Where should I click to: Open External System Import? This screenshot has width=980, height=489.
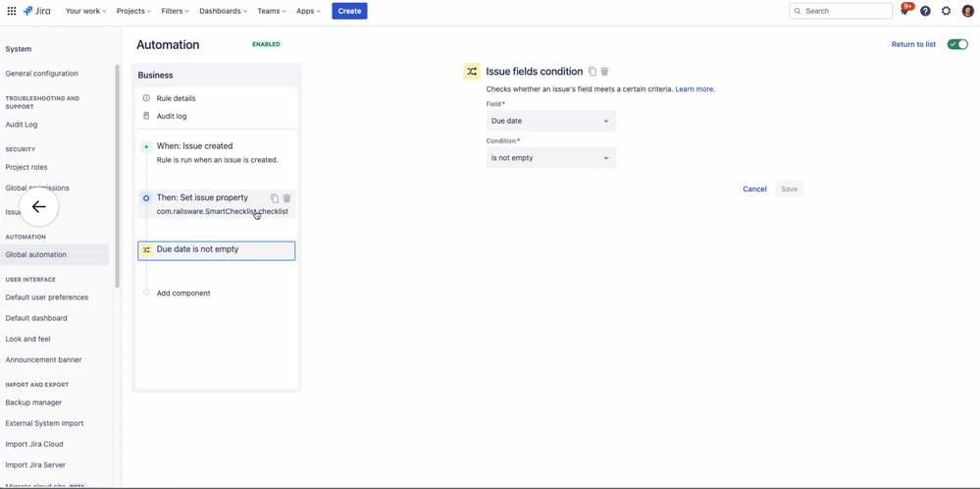point(44,423)
